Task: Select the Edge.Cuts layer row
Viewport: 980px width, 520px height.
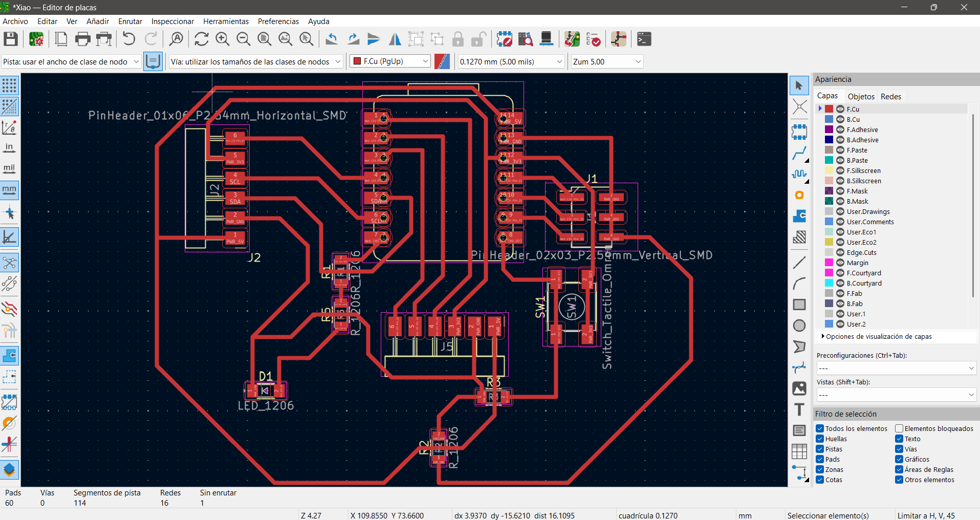Action: tap(861, 252)
